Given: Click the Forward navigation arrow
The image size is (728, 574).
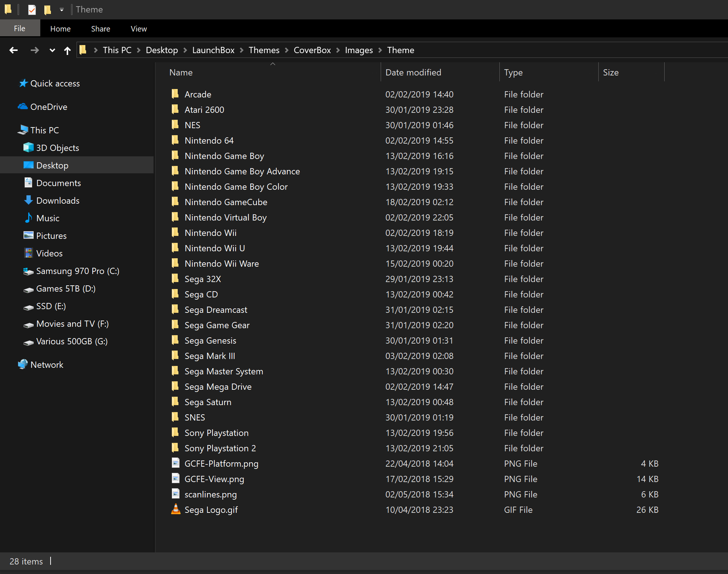Looking at the screenshot, I should click(x=34, y=50).
